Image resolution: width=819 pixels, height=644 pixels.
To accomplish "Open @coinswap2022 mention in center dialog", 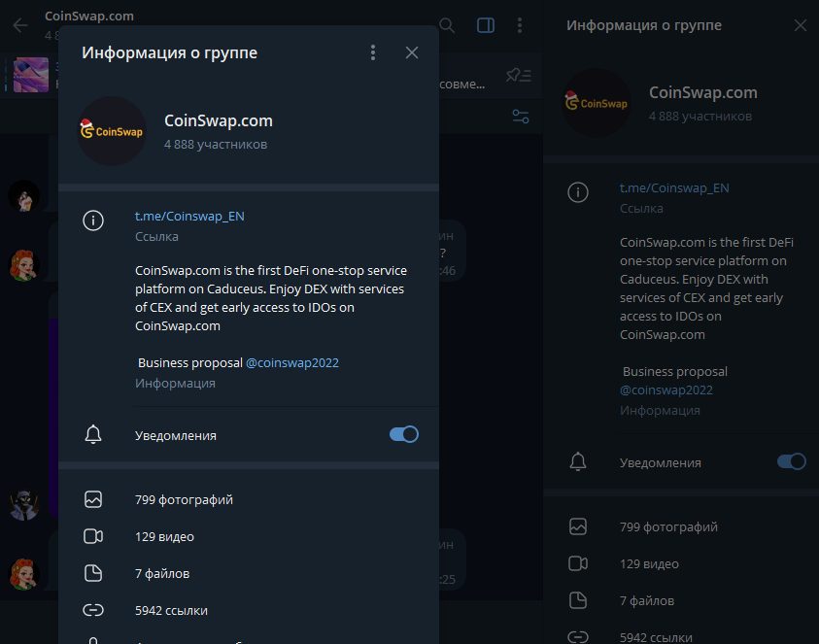I will click(x=292, y=362).
